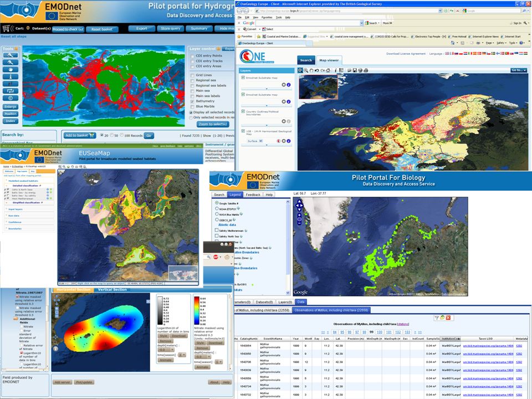This screenshot has width=532, height=399.
Task: Open the Favorites menu in Internet Explorer
Action: click(x=267, y=17)
